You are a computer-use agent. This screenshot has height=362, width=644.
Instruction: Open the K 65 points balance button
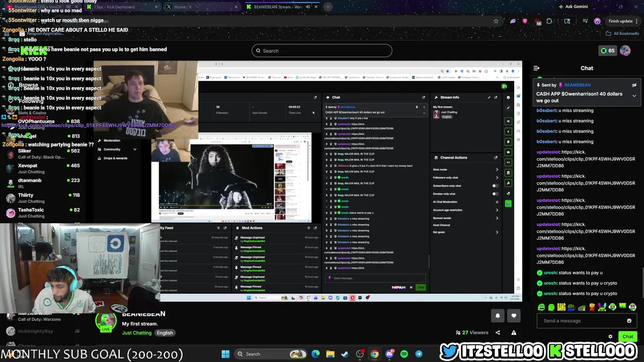click(x=607, y=50)
